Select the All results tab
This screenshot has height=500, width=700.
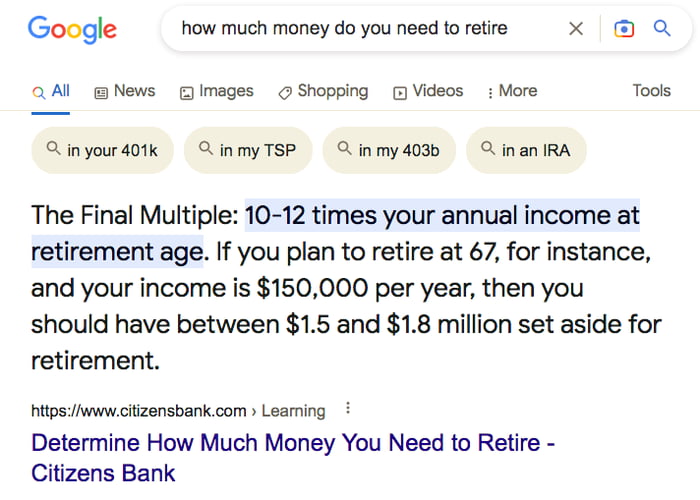point(51,91)
